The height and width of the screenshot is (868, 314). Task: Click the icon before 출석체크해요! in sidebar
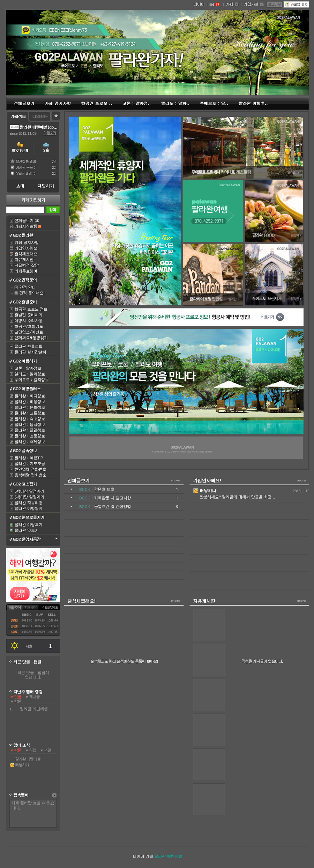tap(12, 254)
